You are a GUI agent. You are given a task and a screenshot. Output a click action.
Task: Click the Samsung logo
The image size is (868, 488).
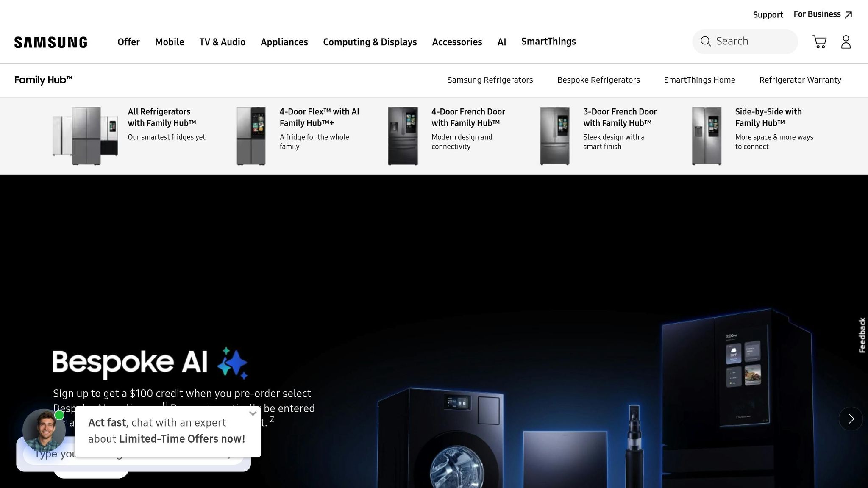51,42
